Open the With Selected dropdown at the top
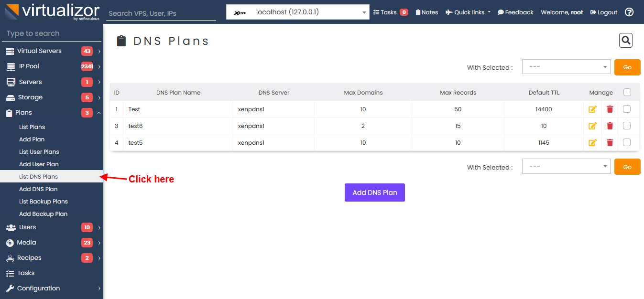 pyautogui.click(x=566, y=67)
